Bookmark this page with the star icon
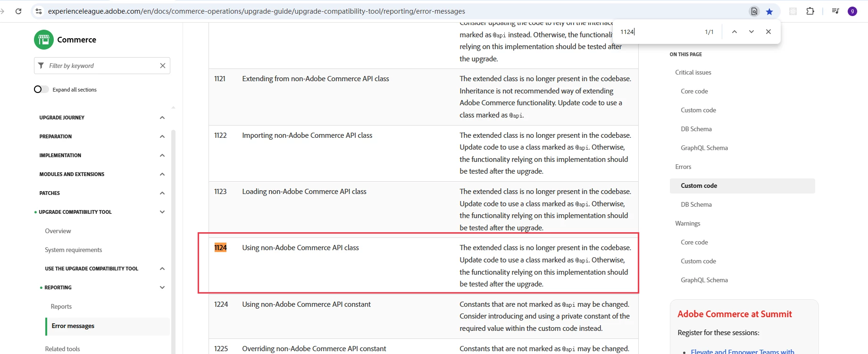Viewport: 868px width, 354px height. (769, 11)
